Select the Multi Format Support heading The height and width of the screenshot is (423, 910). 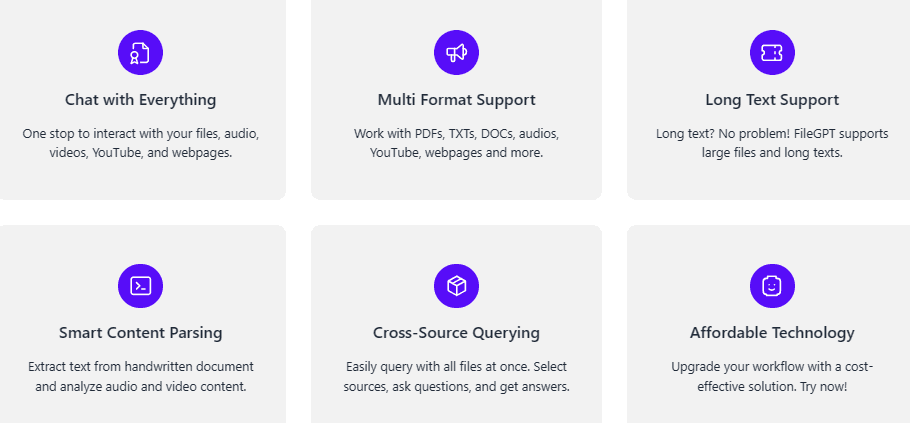[x=456, y=100]
